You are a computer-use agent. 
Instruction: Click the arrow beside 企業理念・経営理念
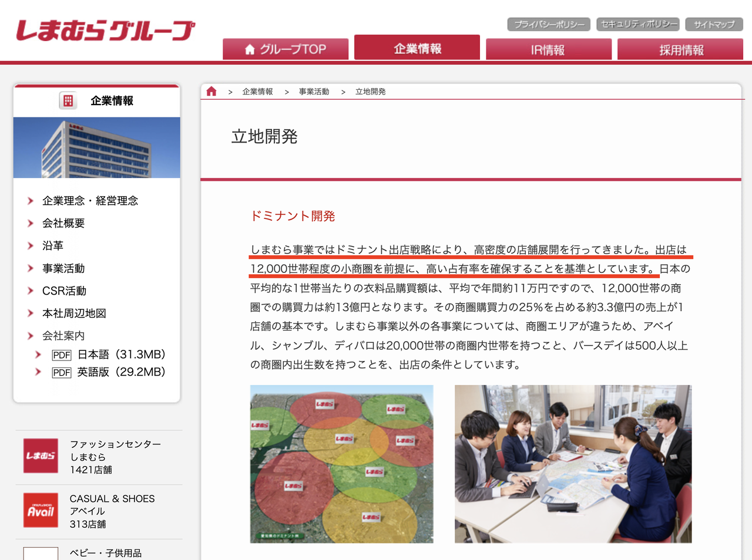coord(31,201)
